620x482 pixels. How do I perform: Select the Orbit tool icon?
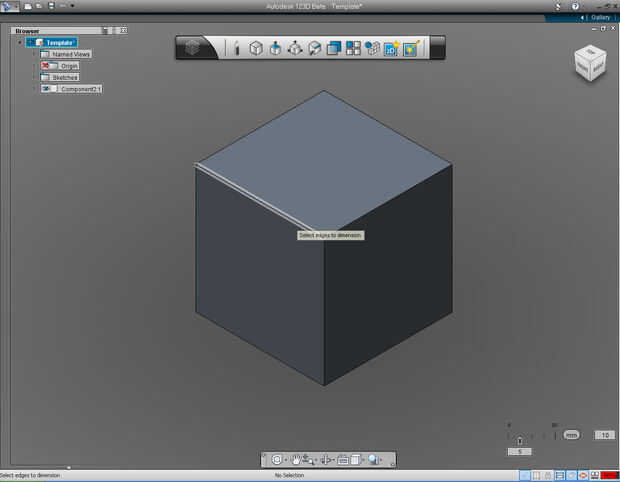coord(326,460)
